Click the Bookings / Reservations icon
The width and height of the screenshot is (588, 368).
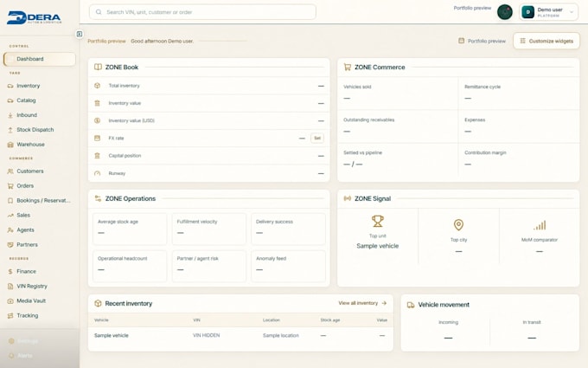click(10, 201)
